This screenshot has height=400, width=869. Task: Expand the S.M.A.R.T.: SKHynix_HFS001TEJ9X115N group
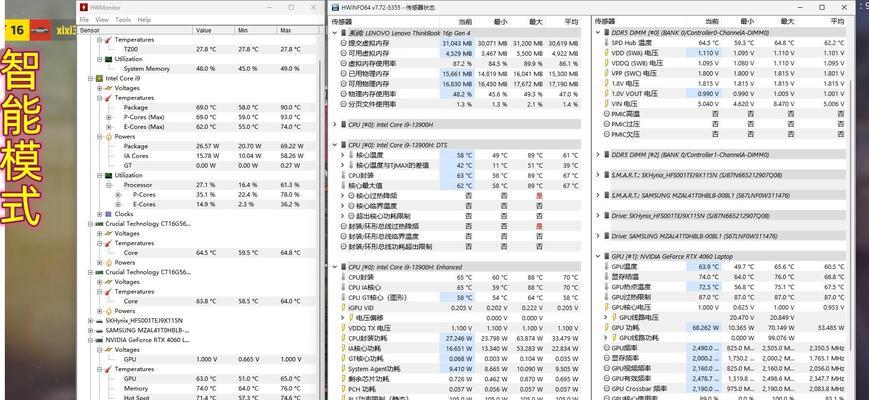pos(598,175)
